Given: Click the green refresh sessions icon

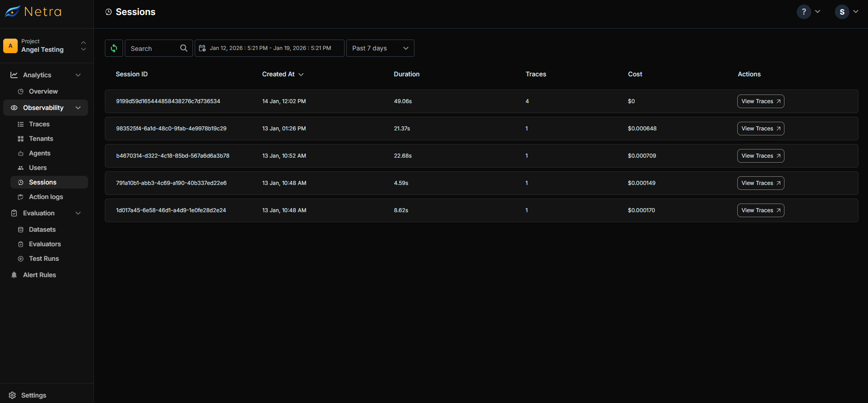Looking at the screenshot, I should tap(114, 48).
